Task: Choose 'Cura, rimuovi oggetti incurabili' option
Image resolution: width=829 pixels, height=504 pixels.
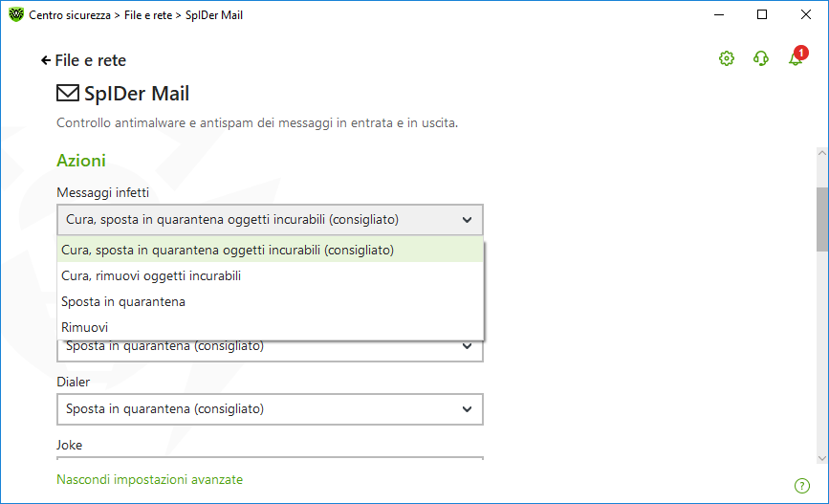Action: tap(151, 276)
